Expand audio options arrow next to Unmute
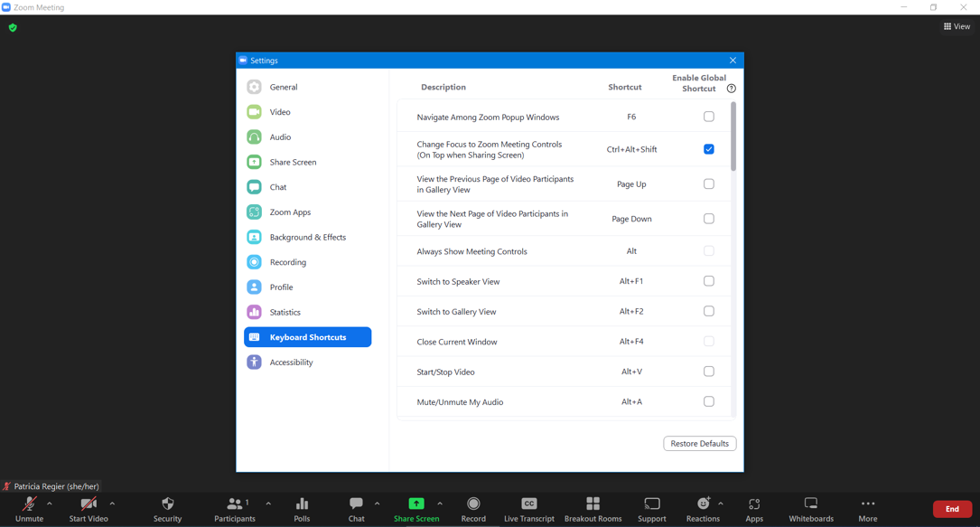Viewport: 980px width, 527px height. click(x=50, y=503)
